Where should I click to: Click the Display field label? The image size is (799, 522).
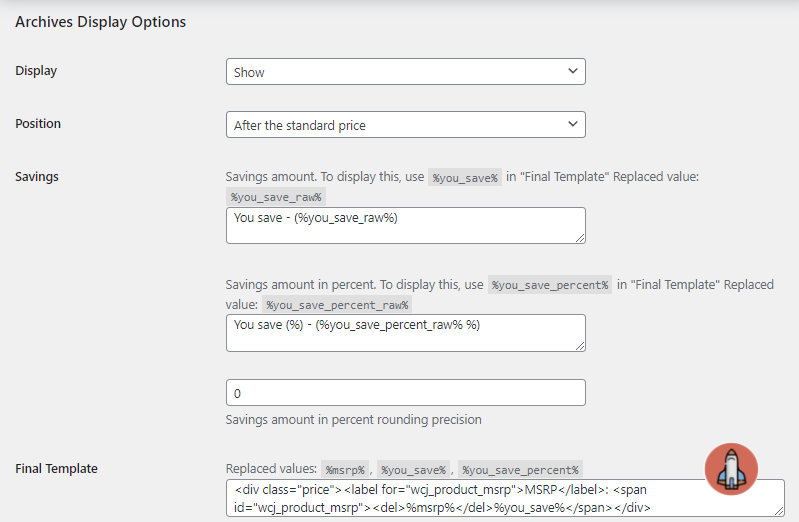tap(36, 71)
